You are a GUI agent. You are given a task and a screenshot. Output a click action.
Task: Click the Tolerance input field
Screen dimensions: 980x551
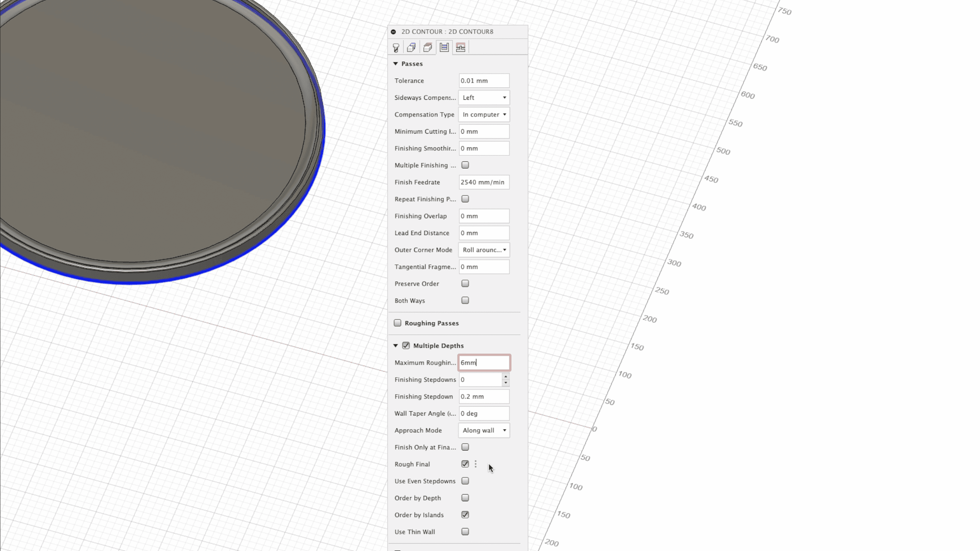pos(484,81)
